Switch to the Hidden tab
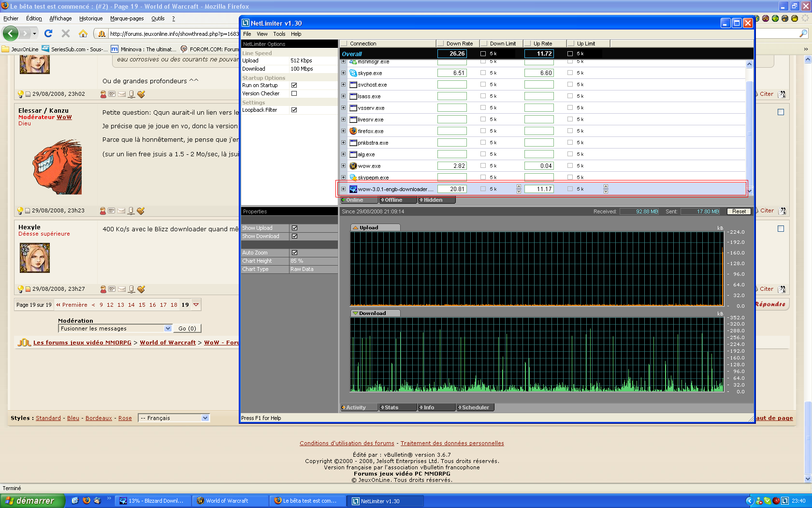The height and width of the screenshot is (508, 812). pyautogui.click(x=436, y=200)
